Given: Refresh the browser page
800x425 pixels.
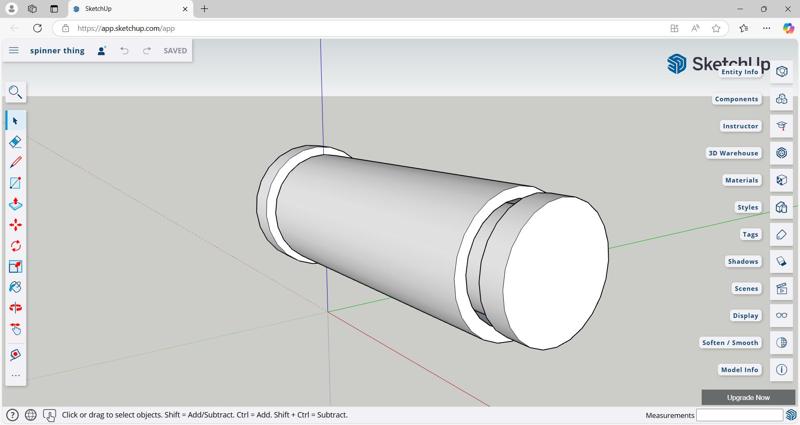Looking at the screenshot, I should tap(37, 28).
